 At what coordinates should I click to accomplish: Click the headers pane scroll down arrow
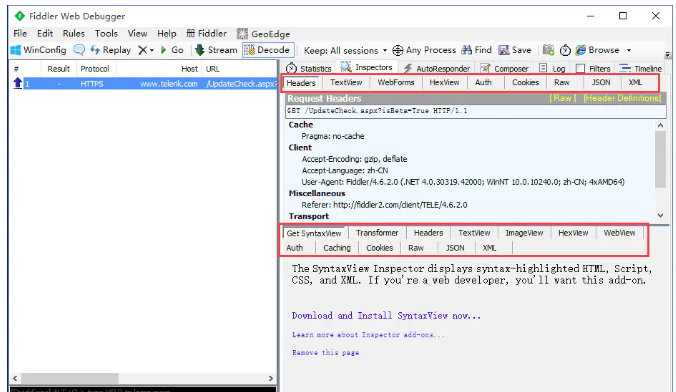(660, 215)
